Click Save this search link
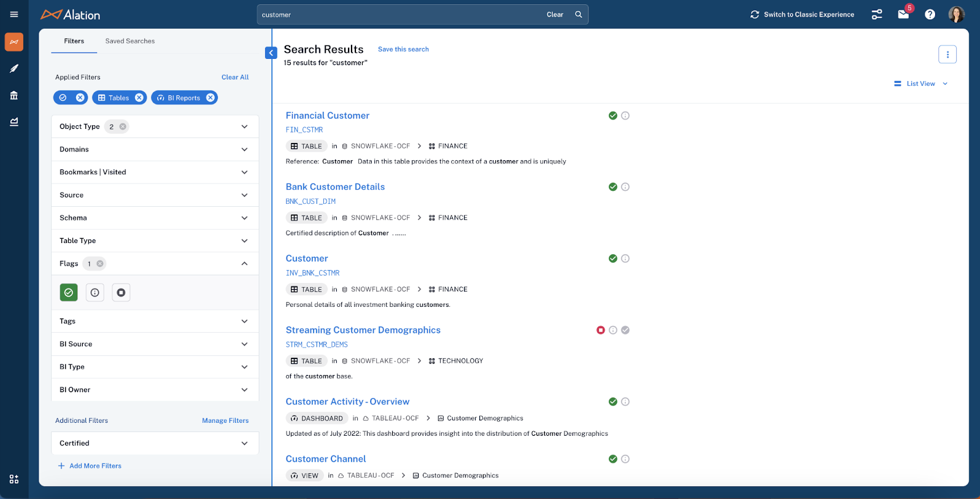Screen dimensions: 980x499 (403, 49)
